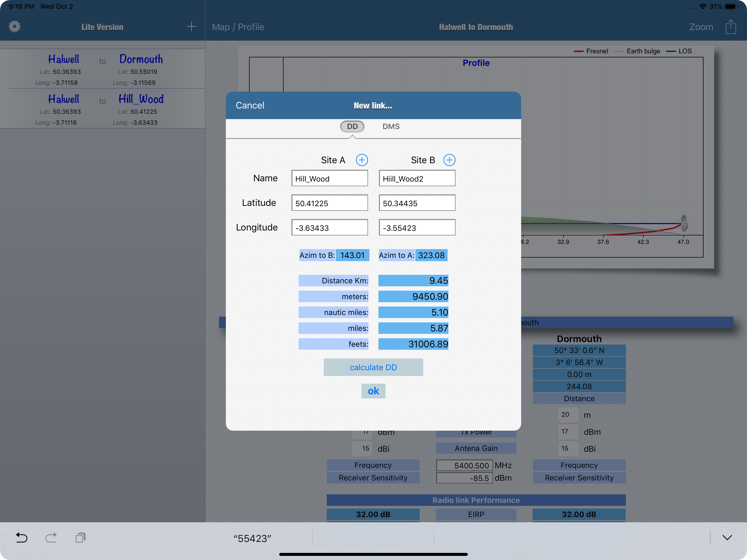Tap "55423" keyboard suggestion
This screenshot has height=560, width=747.
(252, 538)
